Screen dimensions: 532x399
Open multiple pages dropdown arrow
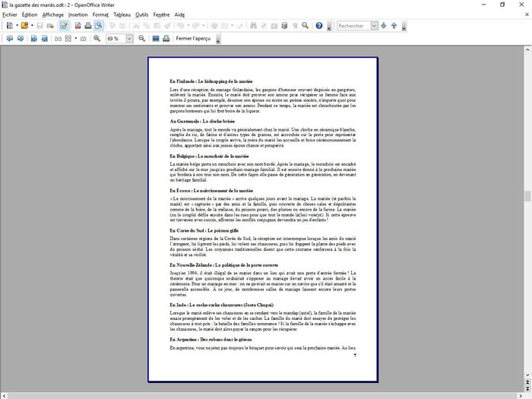76,39
